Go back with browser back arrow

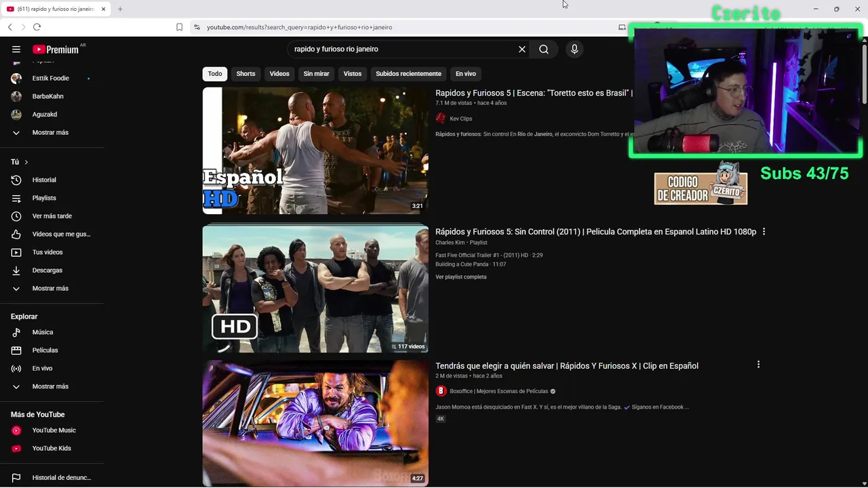(x=9, y=27)
